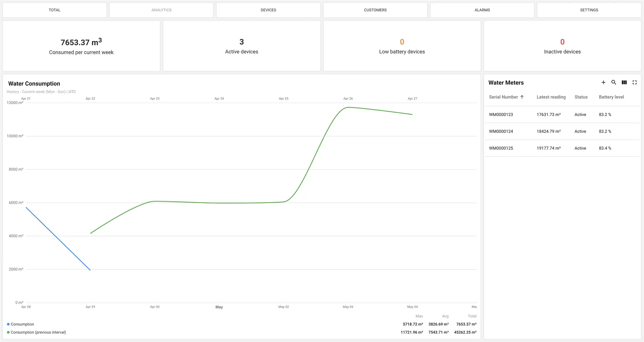This screenshot has width=644, height=342.
Task: Hide the Consumption (previous interval) series
Action: coord(36,332)
